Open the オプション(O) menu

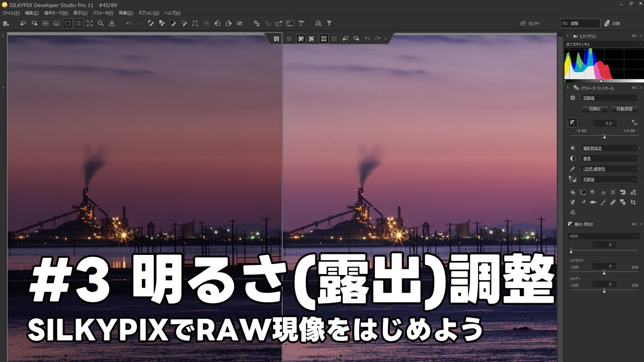pyautogui.click(x=148, y=13)
